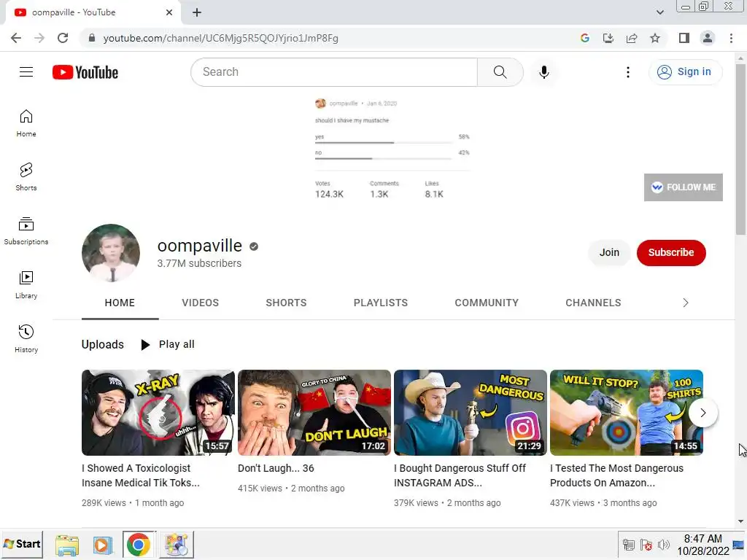Click scrollbar down arrow
The image size is (747, 560).
(740, 521)
